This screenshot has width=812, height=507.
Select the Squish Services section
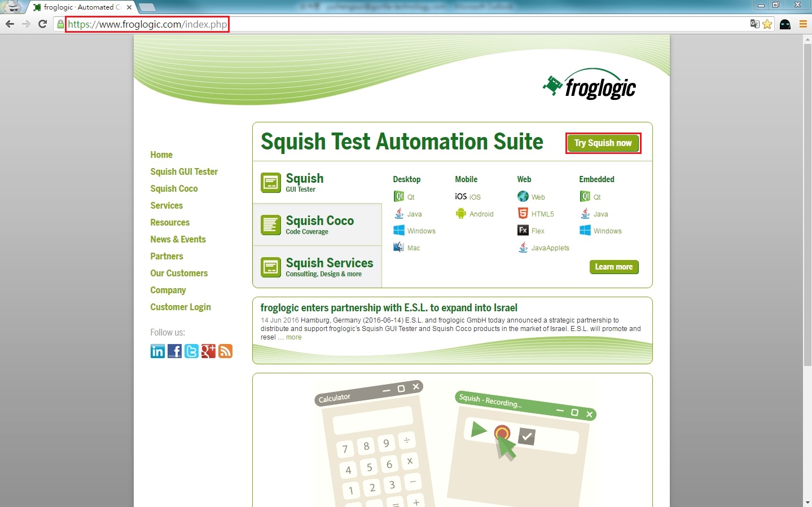click(x=317, y=266)
